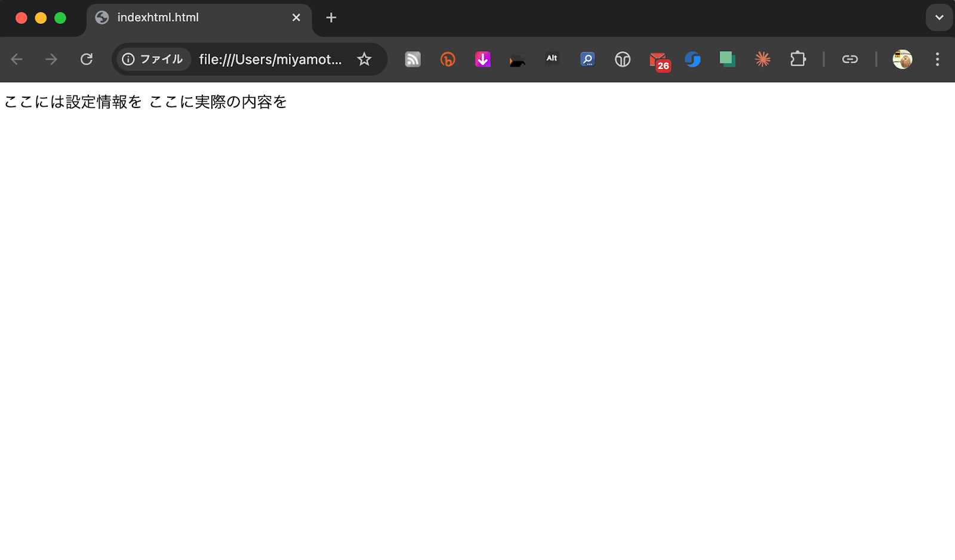Open the purple video downloader extension
This screenshot has width=955, height=560.
(482, 59)
